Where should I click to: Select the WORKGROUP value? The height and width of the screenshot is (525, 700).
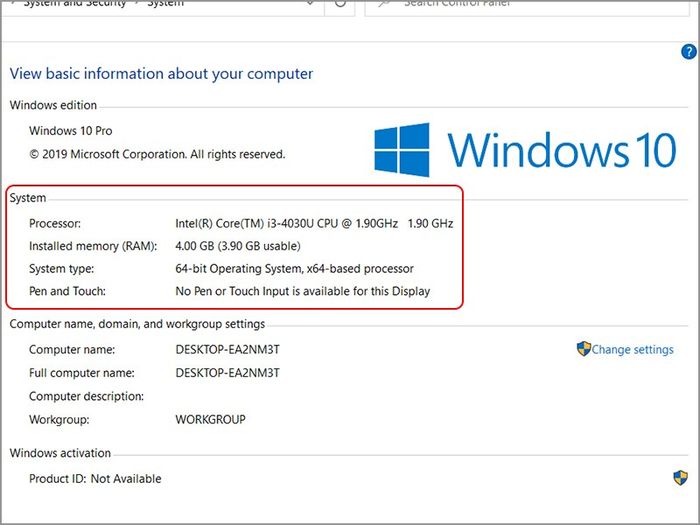(210, 420)
